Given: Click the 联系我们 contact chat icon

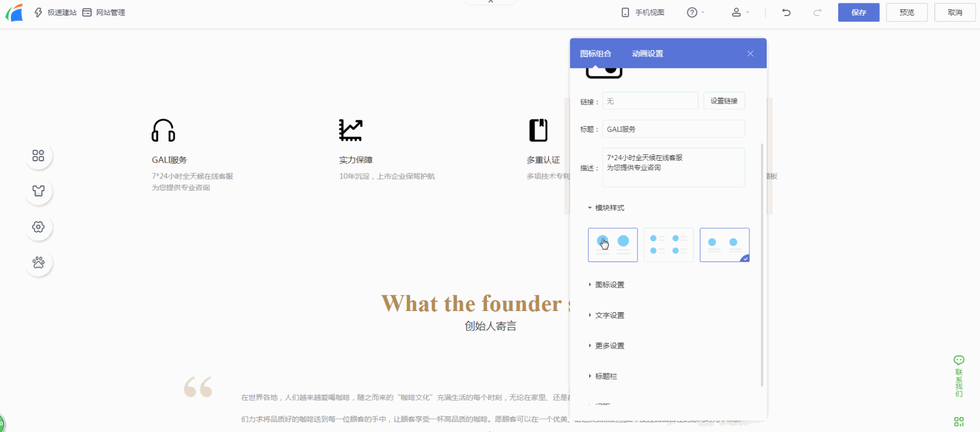Looking at the screenshot, I should pos(959,376).
